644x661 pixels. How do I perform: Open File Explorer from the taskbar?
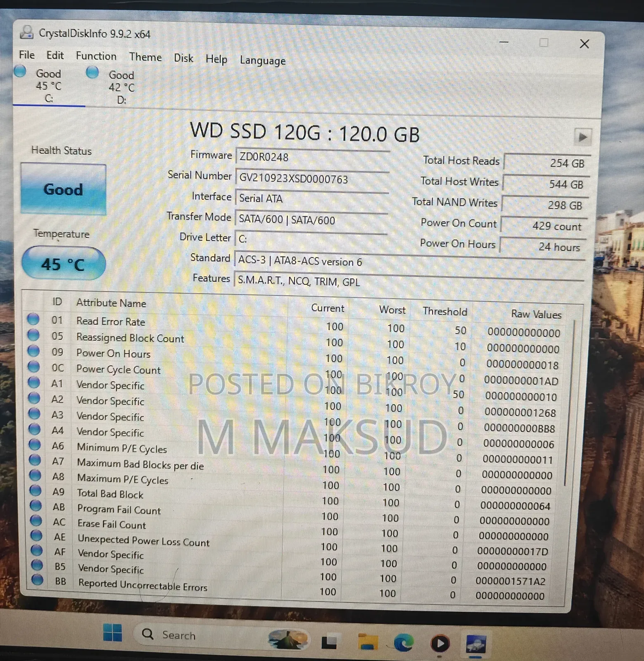(367, 642)
